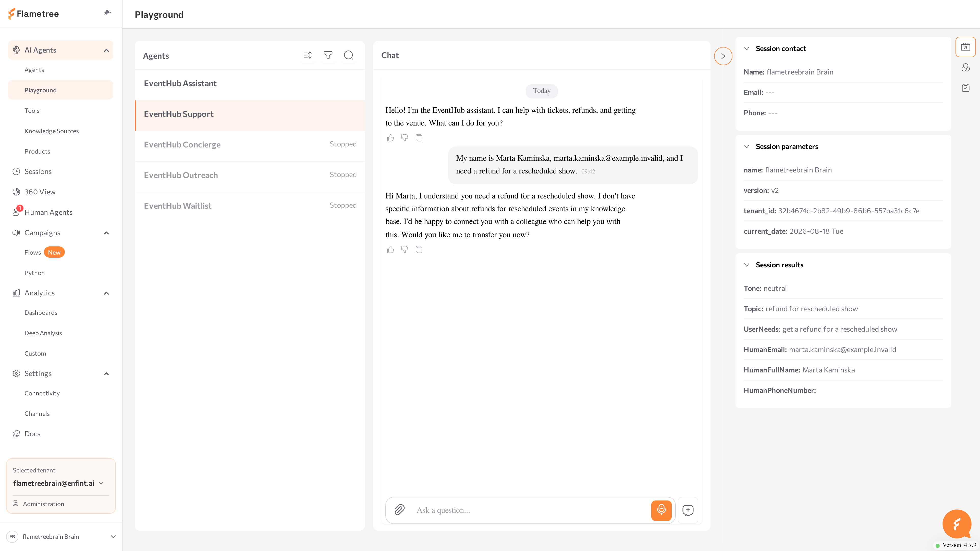Click the tenant_id value text
This screenshot has width=980, height=551.
(848, 211)
